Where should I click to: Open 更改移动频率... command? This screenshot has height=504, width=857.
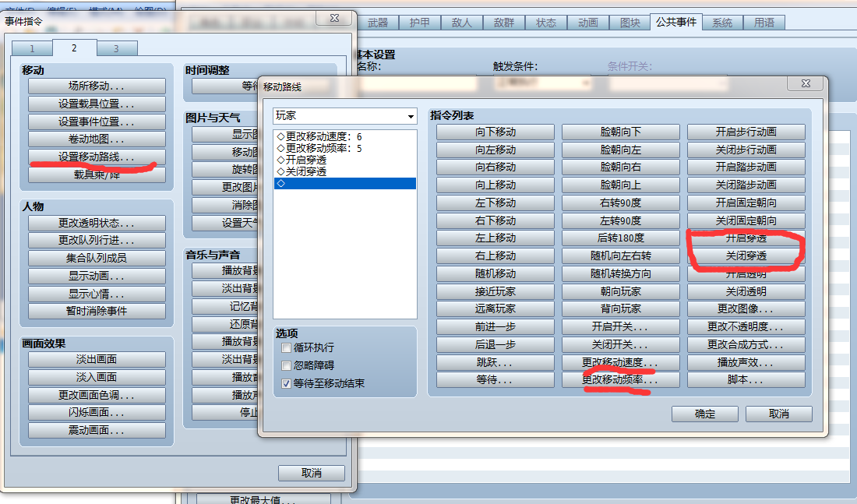tap(621, 379)
